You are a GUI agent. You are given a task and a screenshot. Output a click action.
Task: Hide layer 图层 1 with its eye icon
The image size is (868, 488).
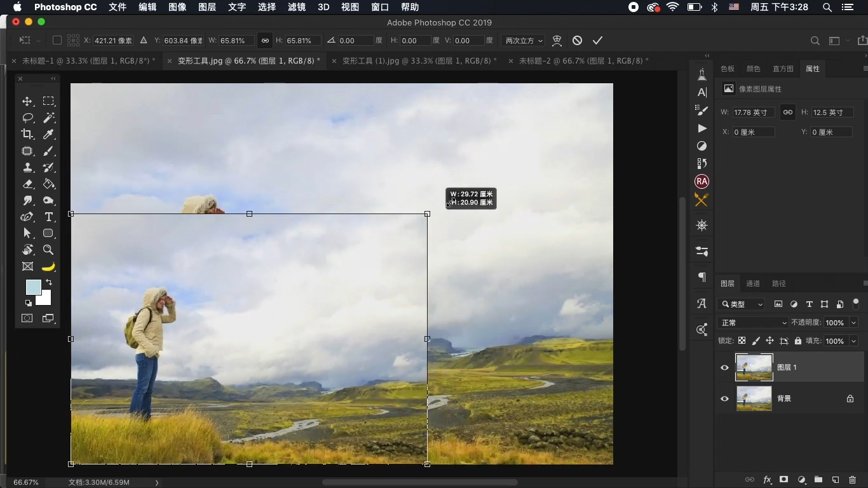[724, 367]
